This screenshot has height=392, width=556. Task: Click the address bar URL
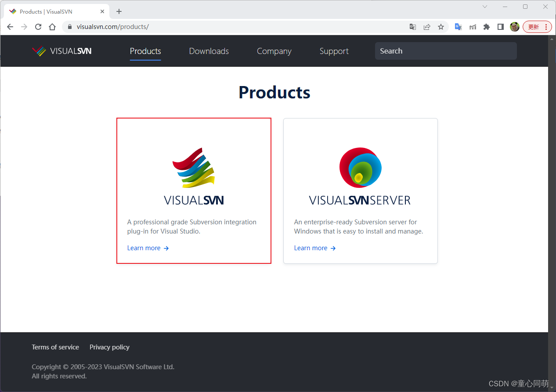[113, 27]
